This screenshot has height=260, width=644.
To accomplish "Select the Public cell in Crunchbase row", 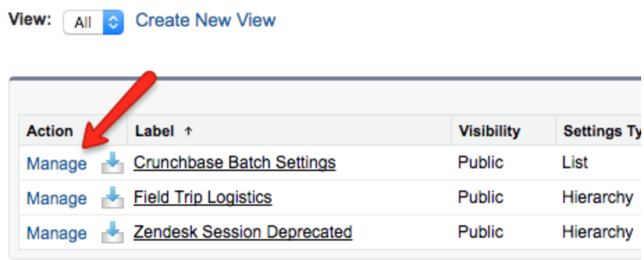I will click(481, 163).
